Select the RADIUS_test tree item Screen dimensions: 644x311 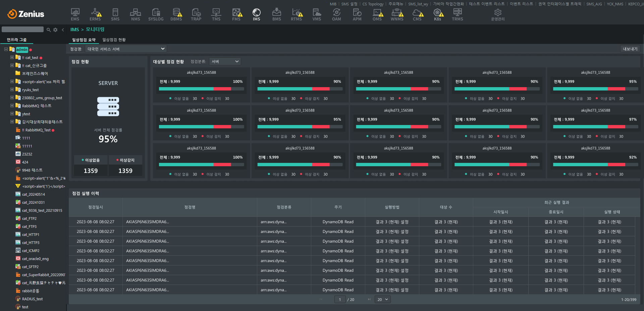(x=32, y=299)
